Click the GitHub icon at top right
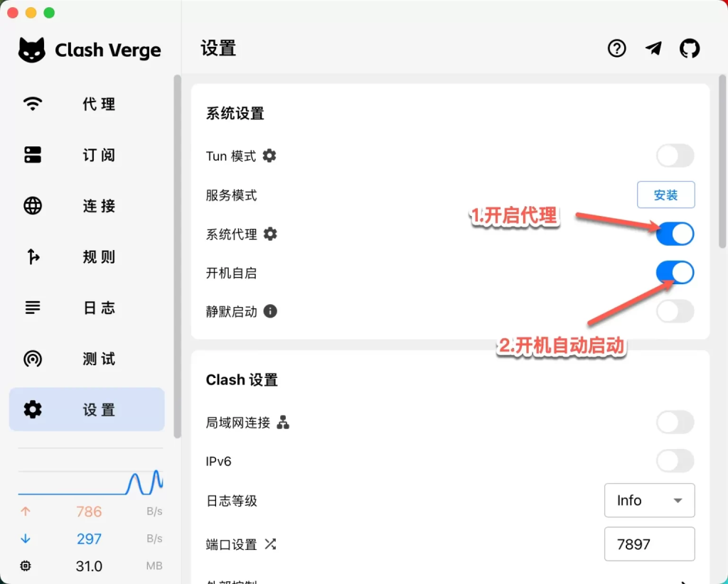 tap(689, 48)
